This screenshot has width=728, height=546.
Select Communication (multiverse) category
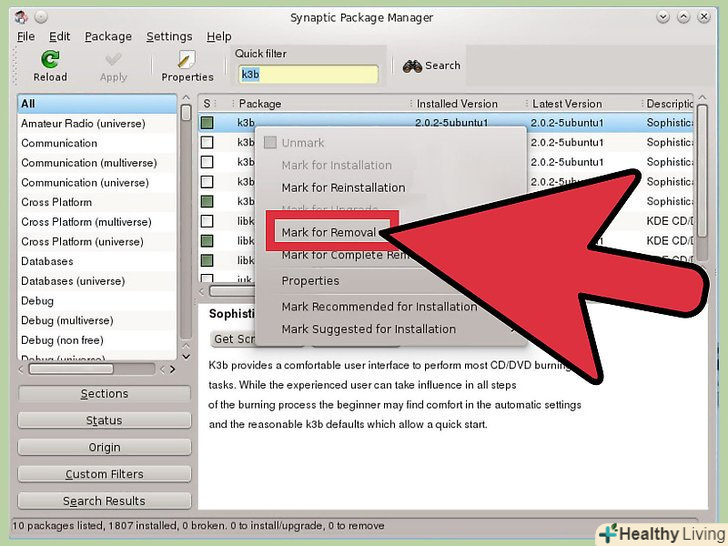pyautogui.click(x=97, y=163)
